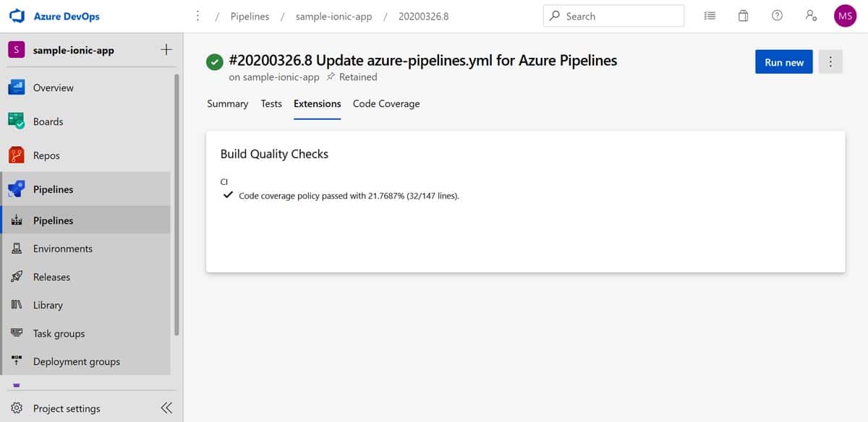The height and width of the screenshot is (422, 868).
Task: Open the breadcrumb ellipsis menu
Action: pos(198,16)
